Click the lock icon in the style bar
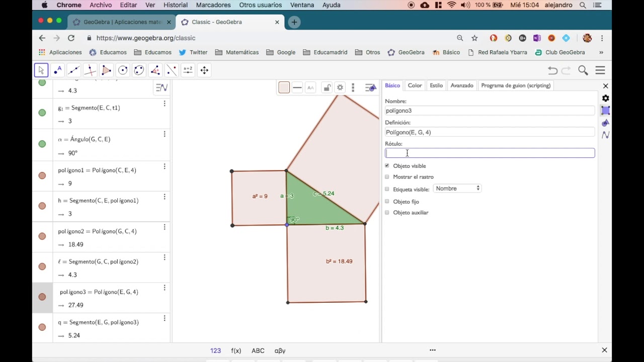The height and width of the screenshot is (362, 644). (x=327, y=88)
